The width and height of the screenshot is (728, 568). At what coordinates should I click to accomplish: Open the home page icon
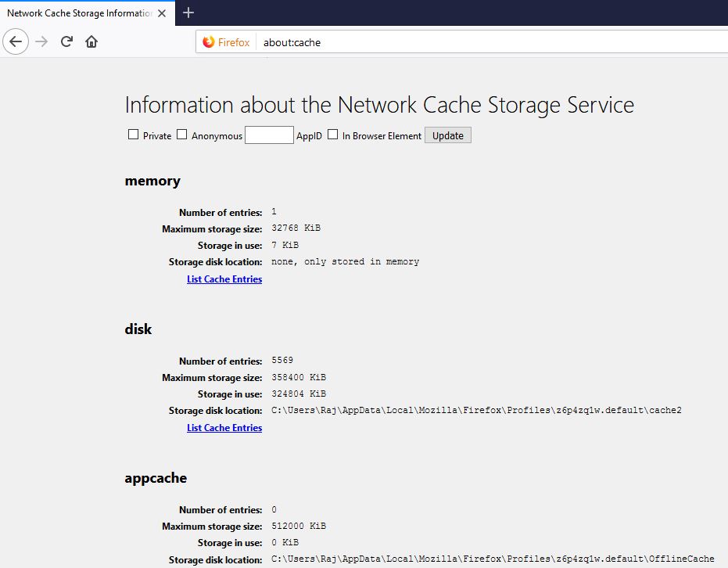pos(91,41)
